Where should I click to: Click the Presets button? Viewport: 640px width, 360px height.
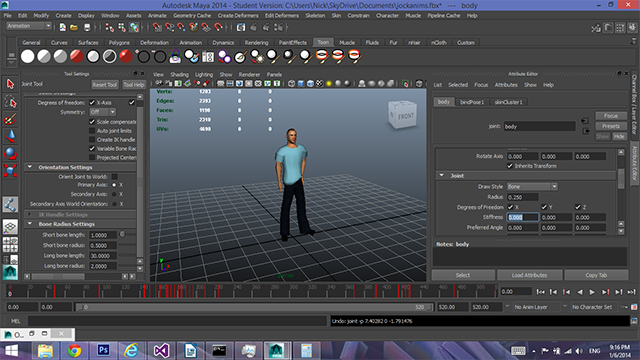(611, 126)
